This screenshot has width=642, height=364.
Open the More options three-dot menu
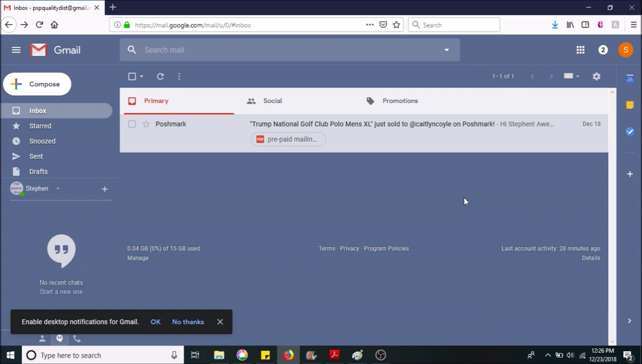tap(179, 76)
